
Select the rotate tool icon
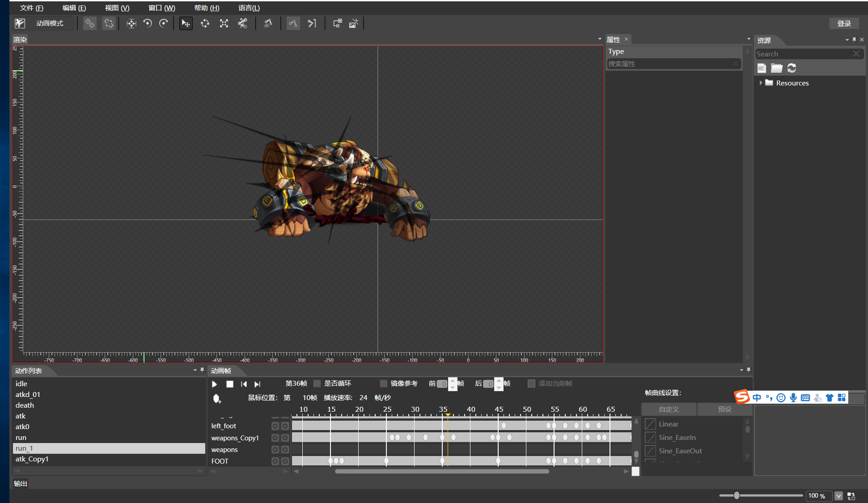click(205, 23)
